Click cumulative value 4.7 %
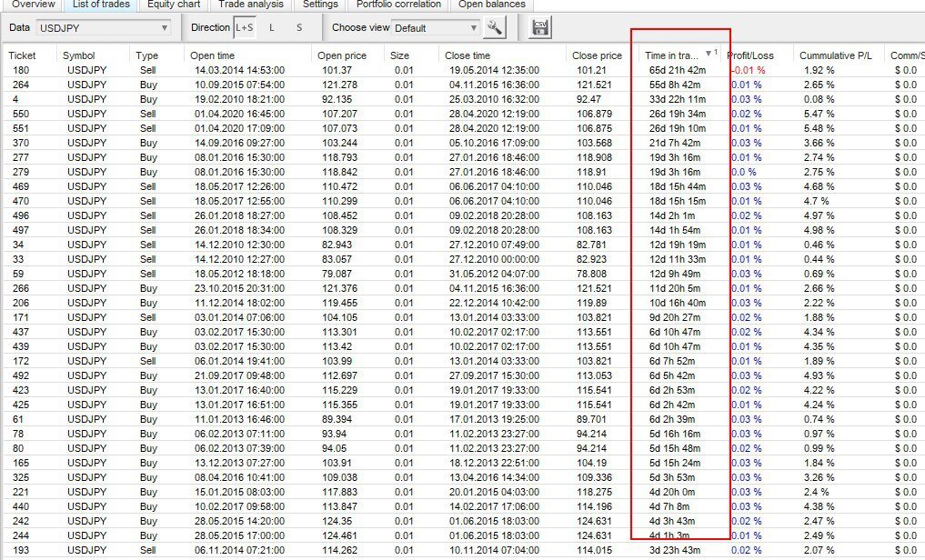This screenshot has width=925, height=560. tap(817, 201)
